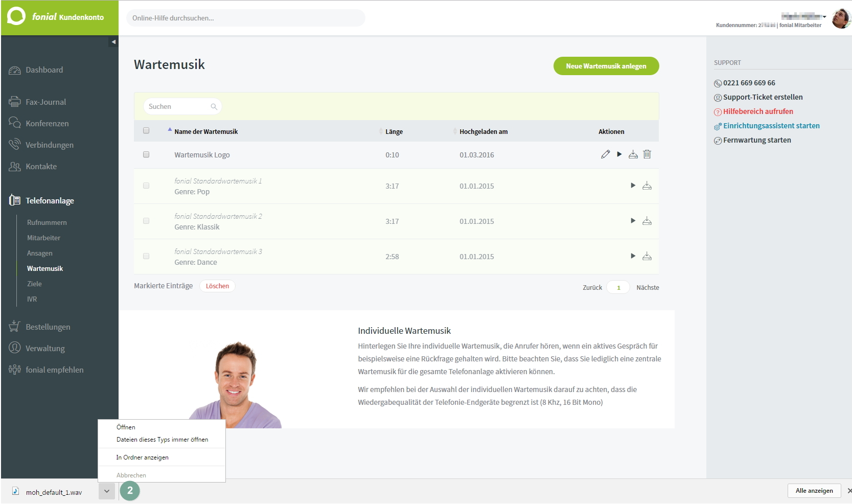Play the Wartemusik Logo track
This screenshot has height=504, width=852.
[x=619, y=154]
